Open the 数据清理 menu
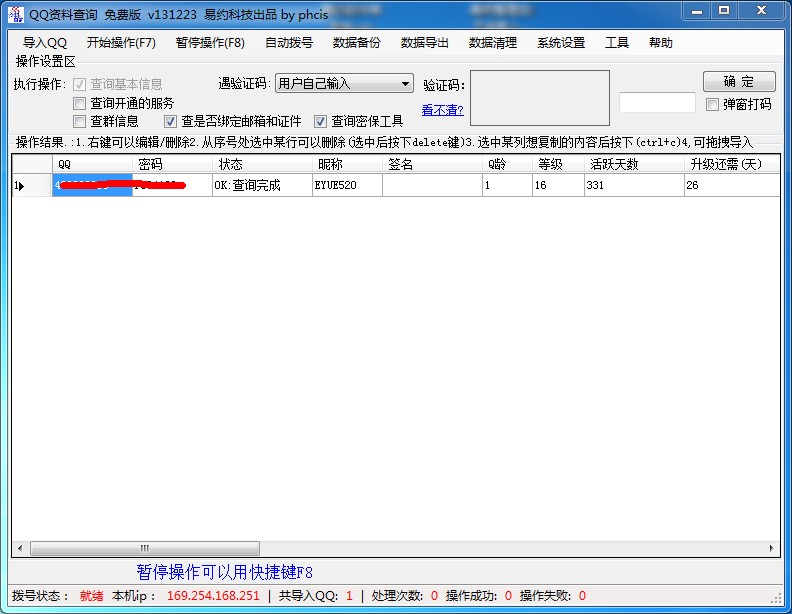This screenshot has height=614, width=792. click(x=492, y=43)
